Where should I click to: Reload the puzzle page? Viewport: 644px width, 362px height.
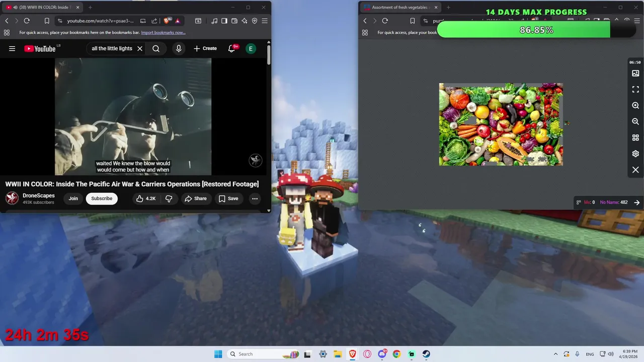point(385,21)
